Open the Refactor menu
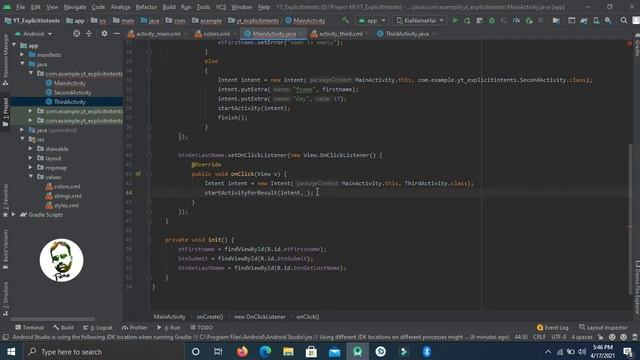The width and height of the screenshot is (640, 360). click(x=146, y=7)
